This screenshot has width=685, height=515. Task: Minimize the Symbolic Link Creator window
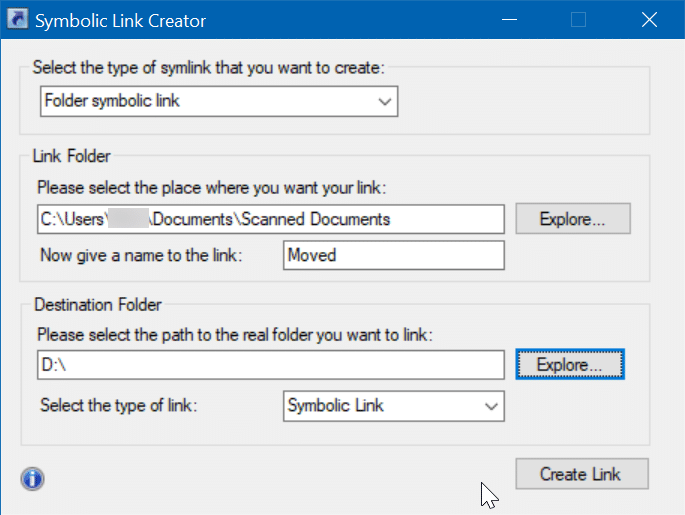[x=509, y=20]
